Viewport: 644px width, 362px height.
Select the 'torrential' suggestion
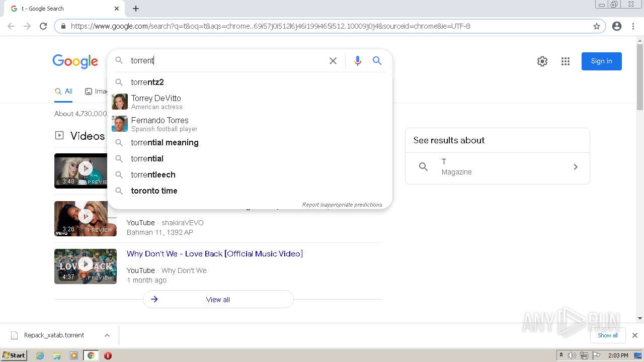[x=250, y=158]
